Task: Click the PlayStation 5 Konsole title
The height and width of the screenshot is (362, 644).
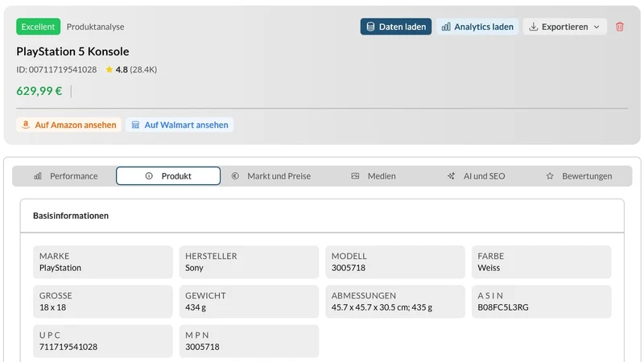Action: (72, 51)
